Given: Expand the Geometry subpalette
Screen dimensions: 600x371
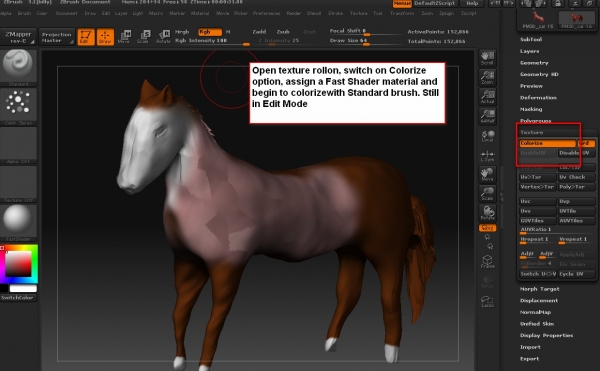Looking at the screenshot, I should coord(534,63).
